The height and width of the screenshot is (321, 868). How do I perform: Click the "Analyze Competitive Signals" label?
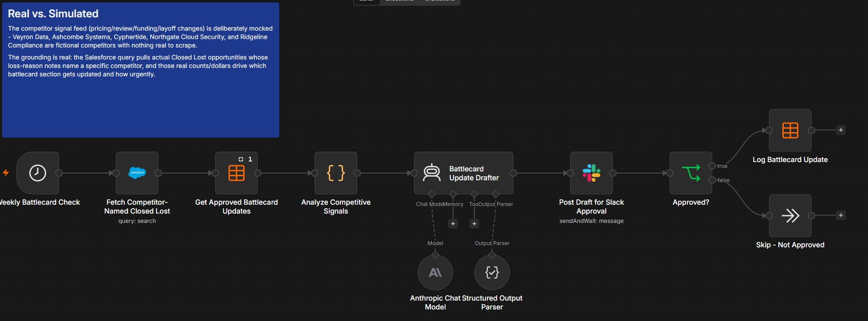pyautogui.click(x=336, y=207)
